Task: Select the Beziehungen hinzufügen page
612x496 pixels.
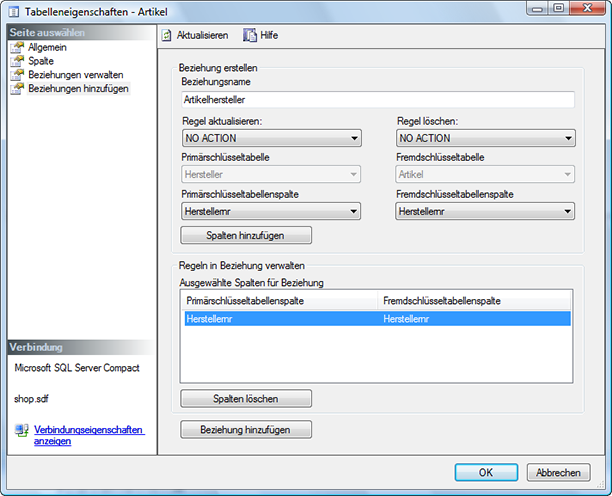Action: pyautogui.click(x=78, y=89)
